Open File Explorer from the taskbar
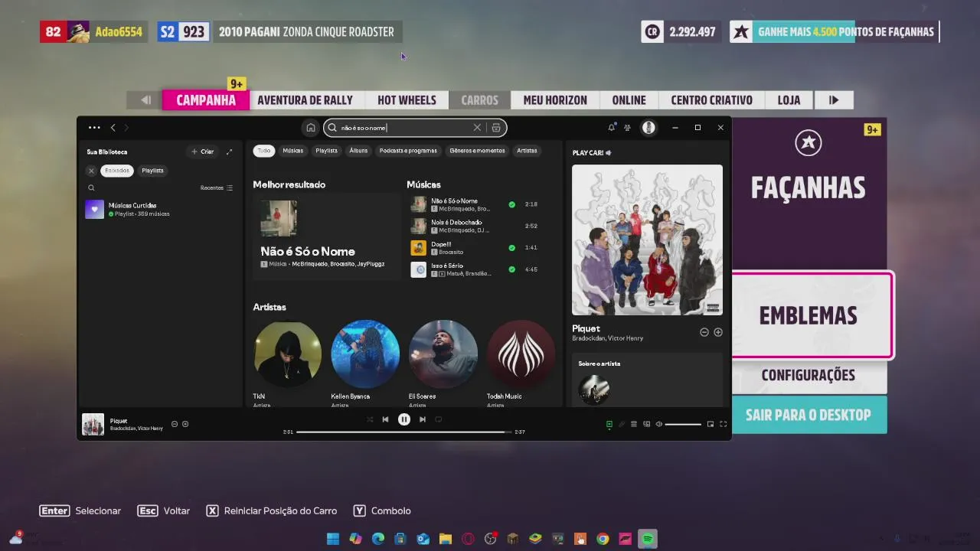The image size is (980, 551). [x=446, y=539]
